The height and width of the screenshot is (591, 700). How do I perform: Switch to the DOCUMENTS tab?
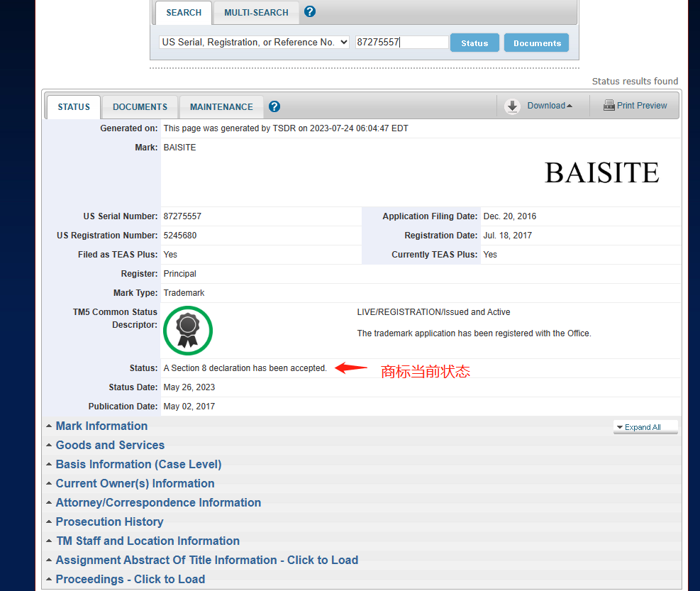[140, 107]
